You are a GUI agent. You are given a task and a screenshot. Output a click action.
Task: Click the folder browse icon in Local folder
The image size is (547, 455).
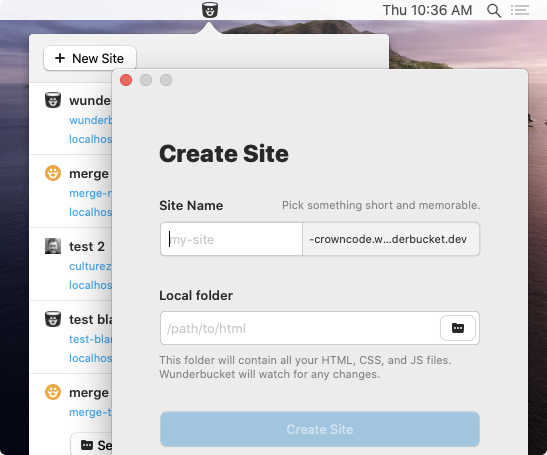tap(458, 328)
